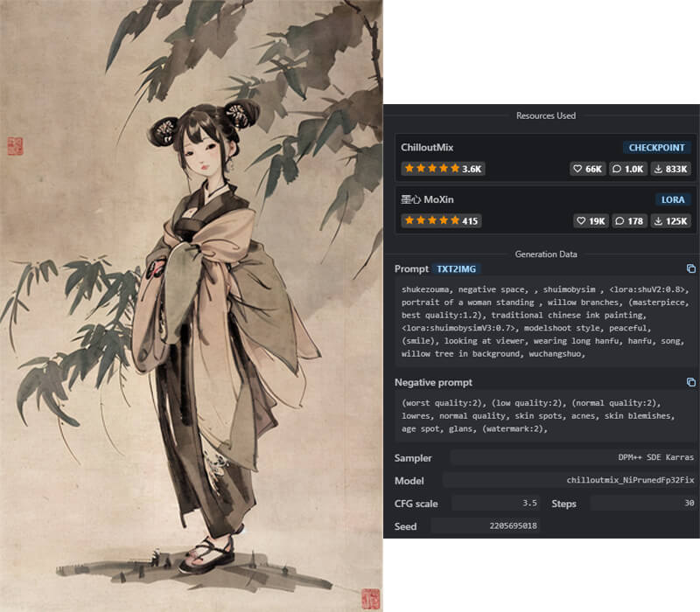Click the CHECKPOINT type badge
Screen dimensions: 700x612
point(657,148)
